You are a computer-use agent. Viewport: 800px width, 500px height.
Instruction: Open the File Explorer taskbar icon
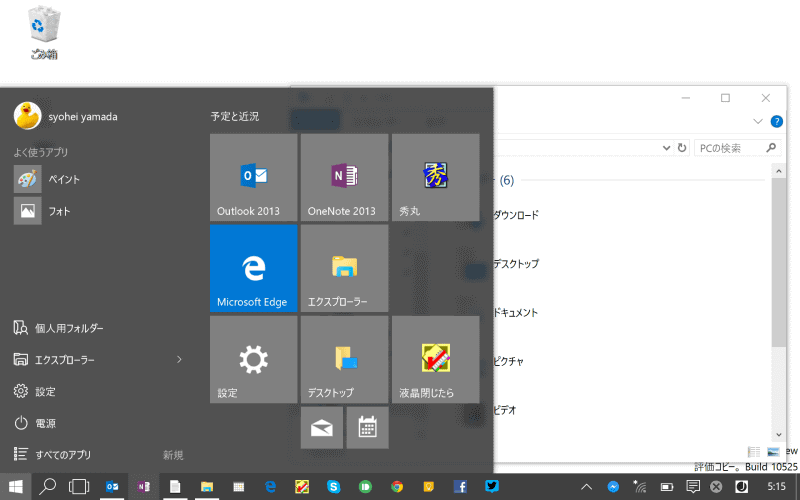click(x=207, y=487)
